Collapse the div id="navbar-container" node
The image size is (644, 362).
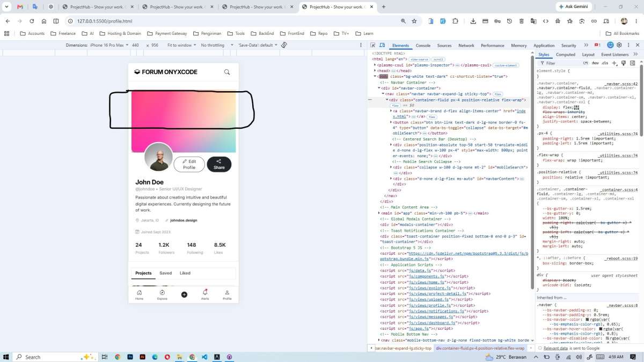379,88
